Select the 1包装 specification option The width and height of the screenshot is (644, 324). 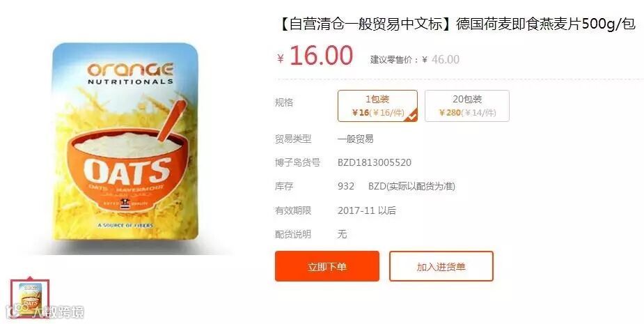[x=377, y=106]
